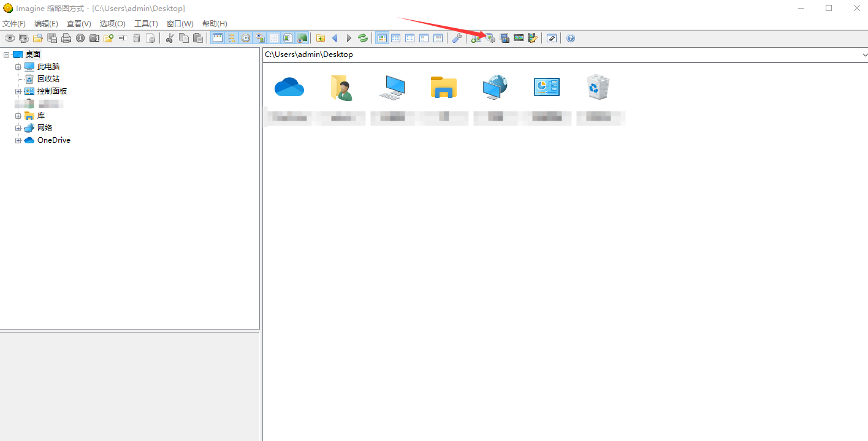Open the 查看(V) menu
Viewport: 868px width, 441px height.
coord(79,23)
